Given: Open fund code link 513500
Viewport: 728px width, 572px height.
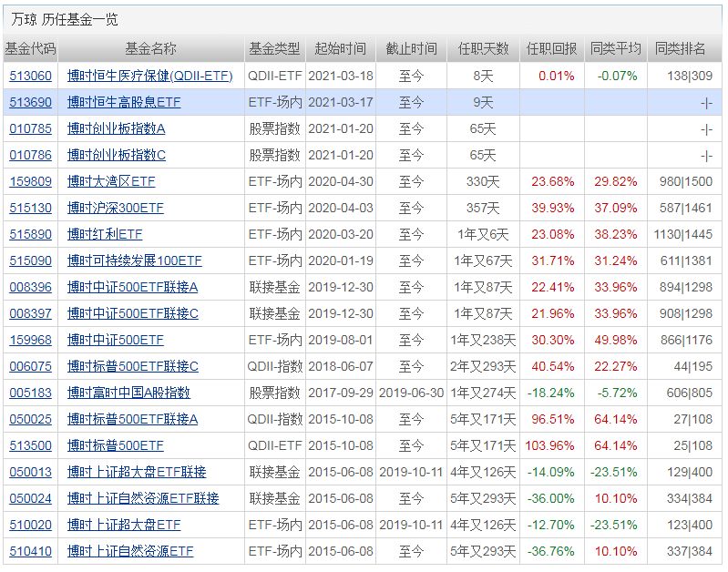Looking at the screenshot, I should coord(30,446).
